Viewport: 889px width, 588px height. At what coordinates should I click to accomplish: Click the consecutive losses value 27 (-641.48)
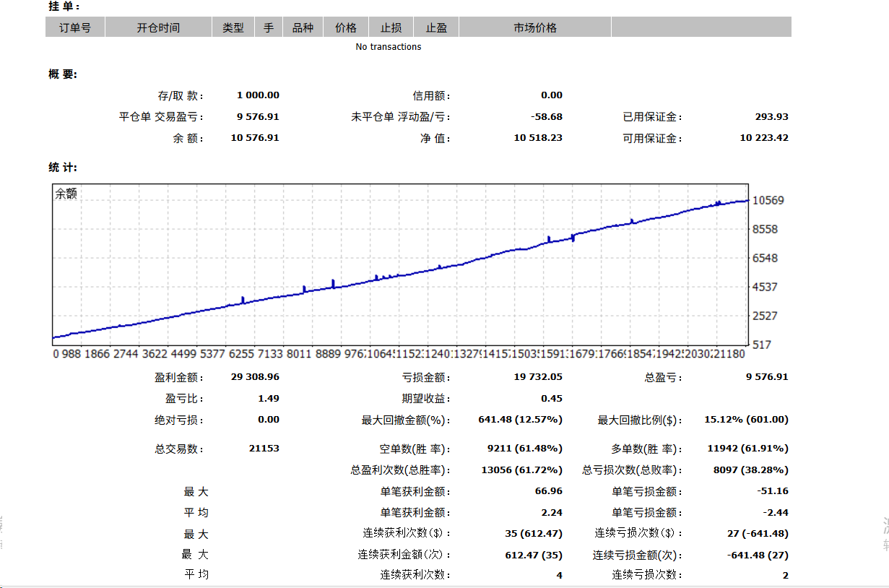[757, 533]
